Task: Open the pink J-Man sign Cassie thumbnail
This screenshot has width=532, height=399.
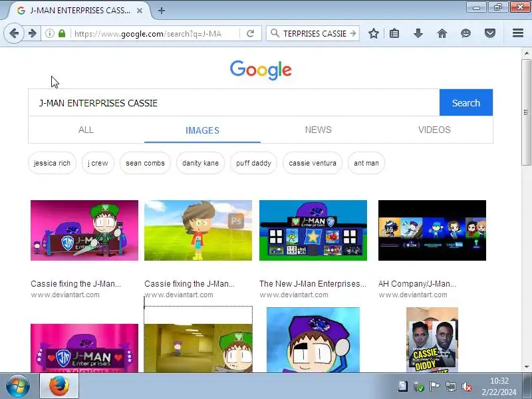Action: click(84, 230)
